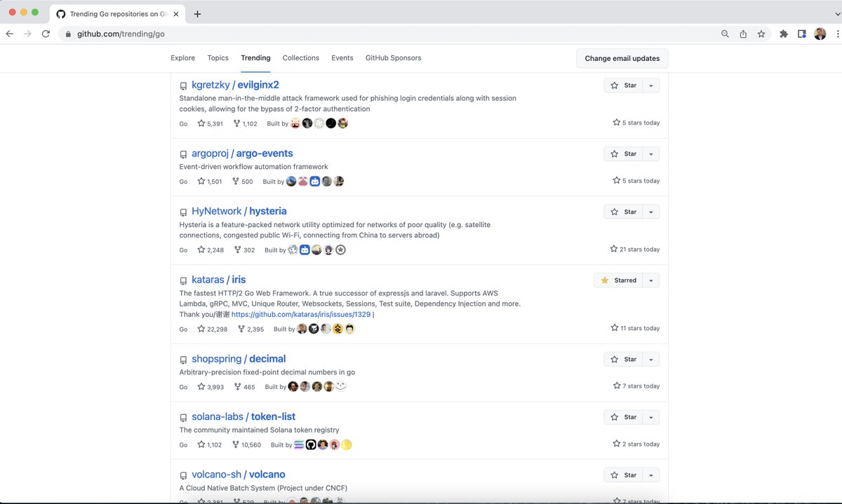Open the kgretzky / evilginx2 repository link

point(235,85)
